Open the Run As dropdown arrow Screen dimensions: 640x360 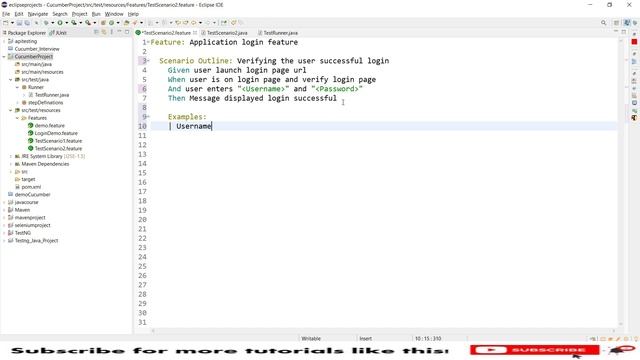coord(67,23)
